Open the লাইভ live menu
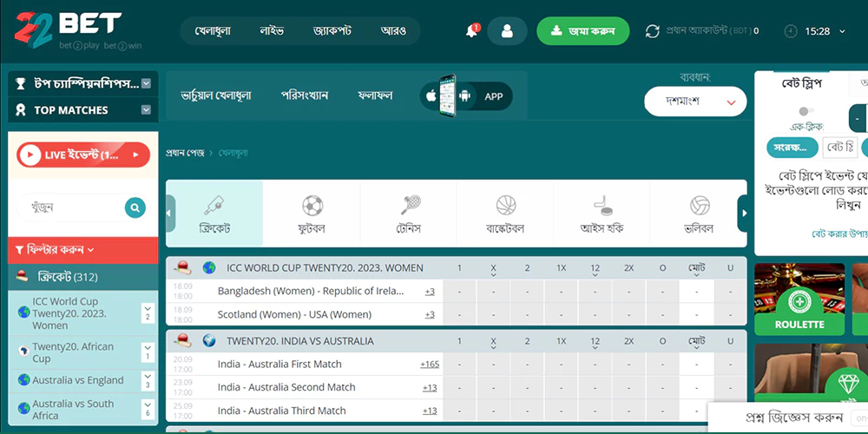The height and width of the screenshot is (434, 868). click(x=272, y=31)
